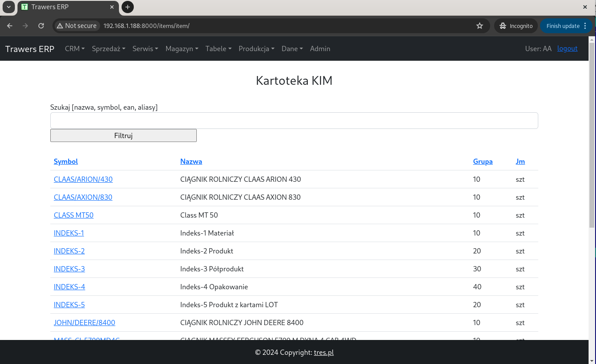Open the tab search chevron button
Image resolution: width=596 pixels, height=364 pixels.
click(8, 7)
